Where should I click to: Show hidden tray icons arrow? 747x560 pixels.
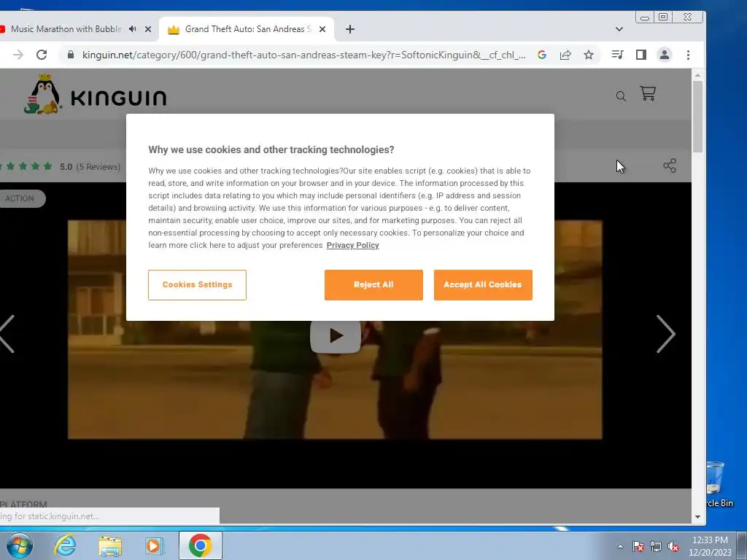[620, 546]
